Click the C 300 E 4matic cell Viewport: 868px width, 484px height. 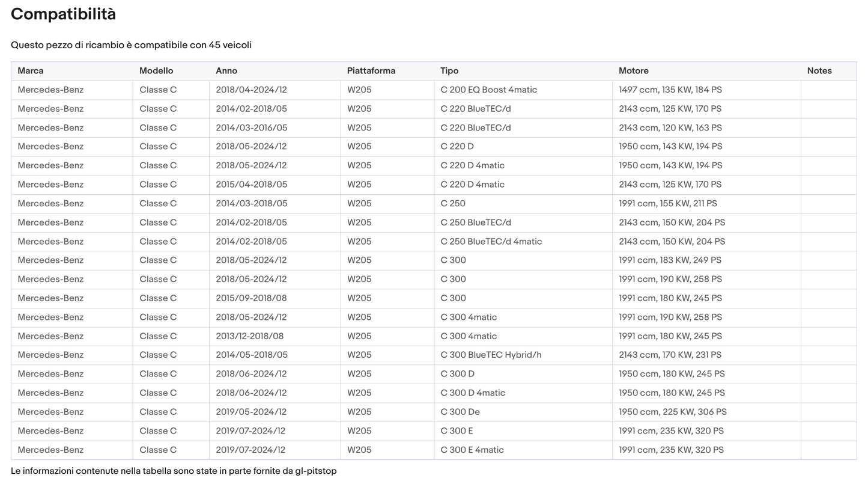(472, 450)
